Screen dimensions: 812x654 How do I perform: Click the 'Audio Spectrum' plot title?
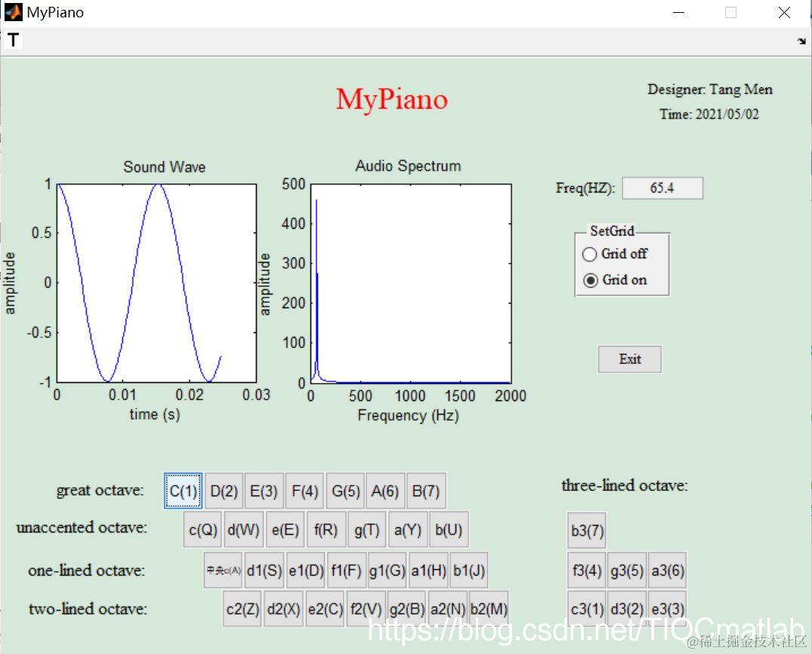408,165
